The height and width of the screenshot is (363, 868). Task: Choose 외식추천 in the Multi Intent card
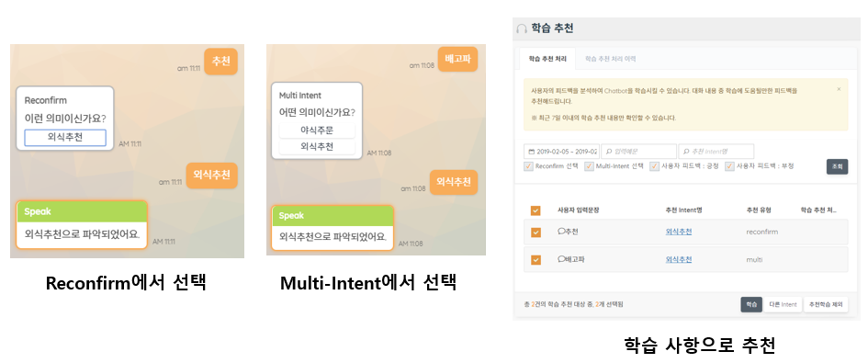pyautogui.click(x=317, y=147)
